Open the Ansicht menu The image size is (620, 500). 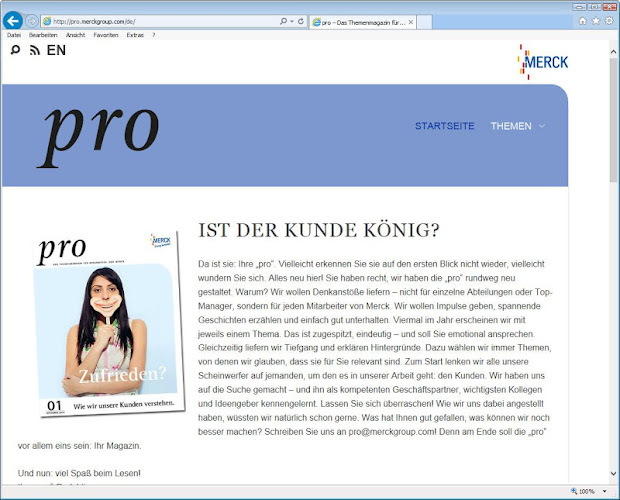point(76,35)
